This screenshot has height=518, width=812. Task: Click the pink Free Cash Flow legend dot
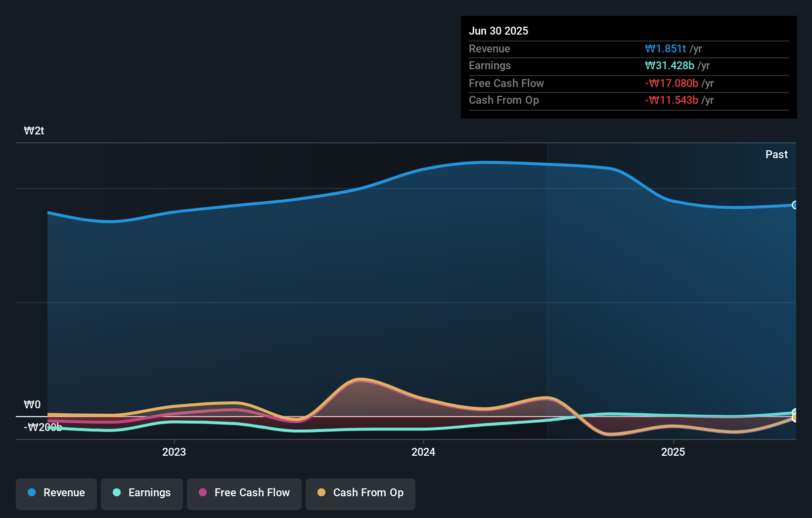[x=203, y=492]
